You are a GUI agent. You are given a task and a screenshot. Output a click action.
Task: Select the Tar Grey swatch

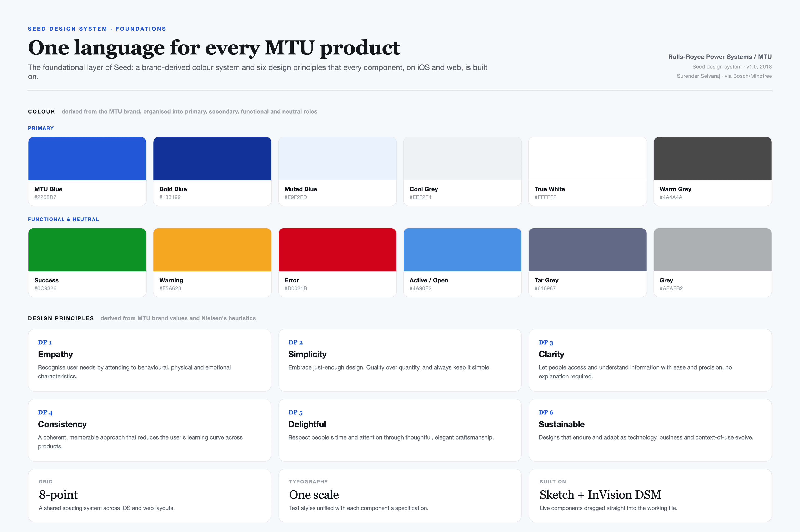pos(588,250)
